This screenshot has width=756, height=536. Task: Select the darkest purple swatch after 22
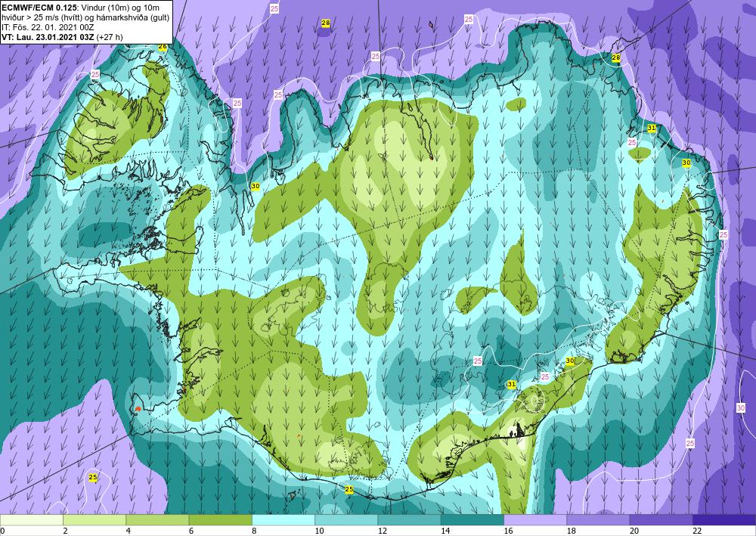724,520
